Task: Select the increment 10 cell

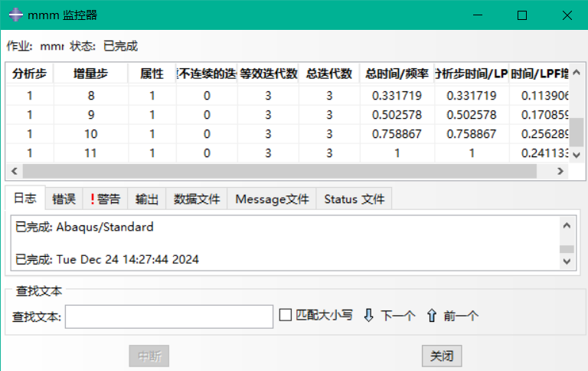Action: (91, 134)
